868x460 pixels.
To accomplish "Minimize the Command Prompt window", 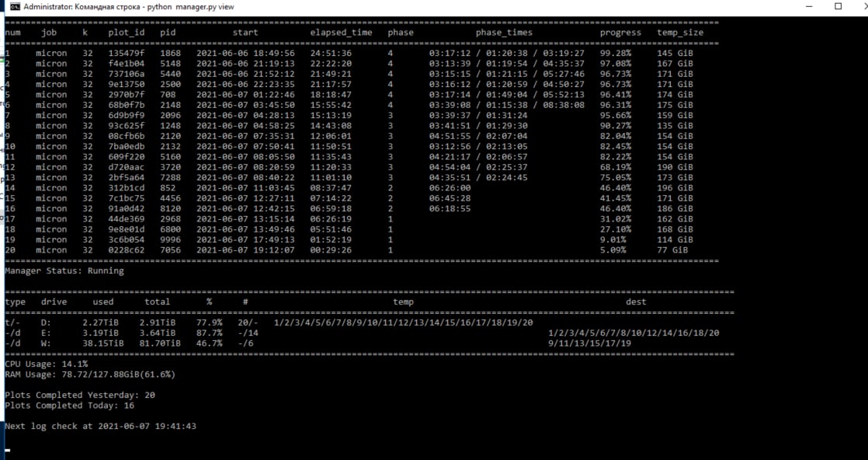I will (x=810, y=7).
